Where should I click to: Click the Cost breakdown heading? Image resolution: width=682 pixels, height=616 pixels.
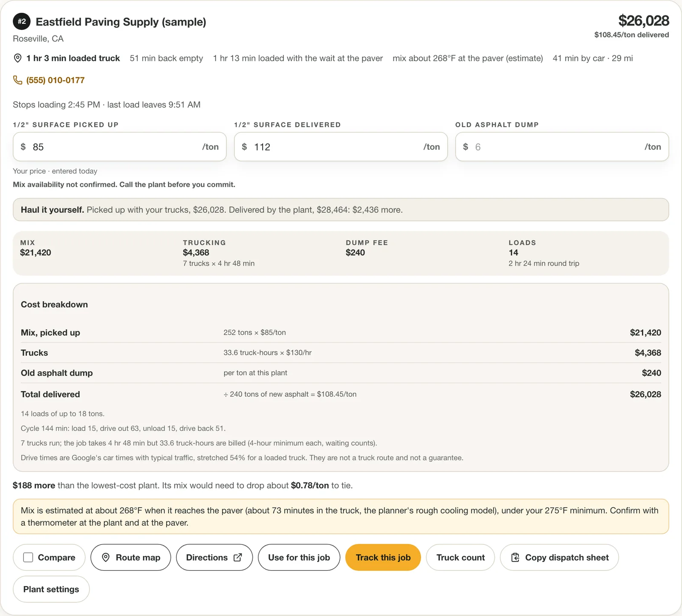pos(55,304)
